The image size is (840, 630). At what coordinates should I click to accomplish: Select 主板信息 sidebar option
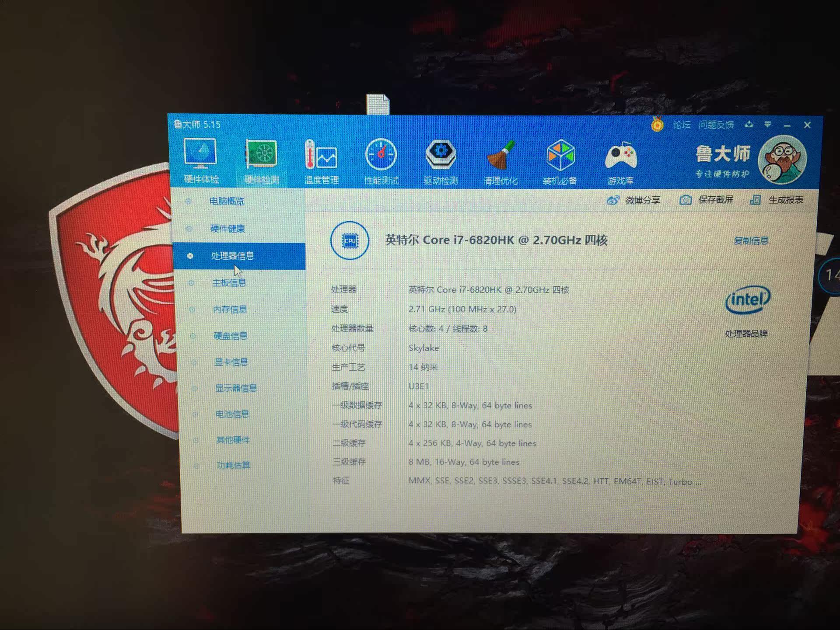point(229,283)
